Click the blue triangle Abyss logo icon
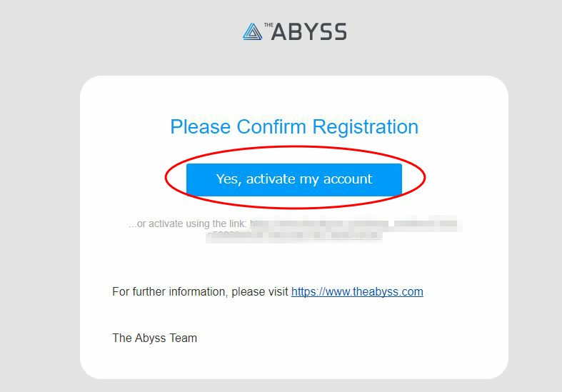 point(252,31)
